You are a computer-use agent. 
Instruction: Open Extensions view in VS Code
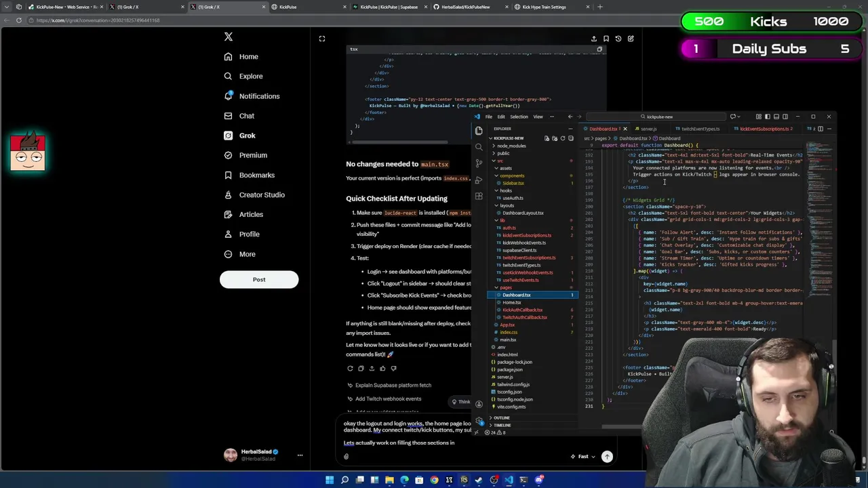point(479,196)
